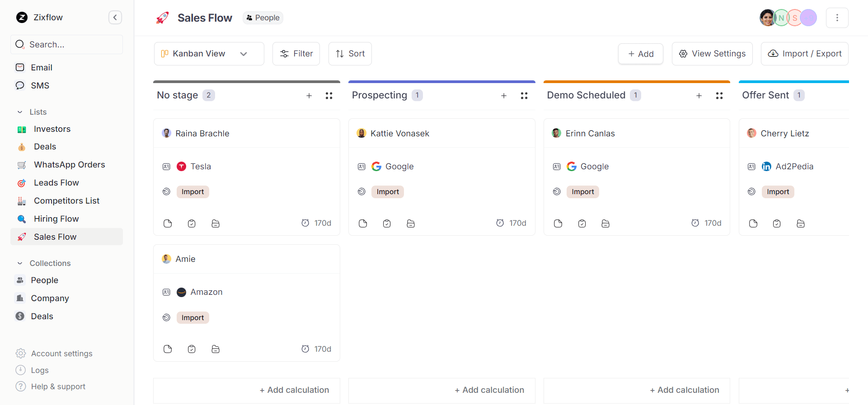
Task: Click the files icon on Erinn Canlas card
Action: 605,223
